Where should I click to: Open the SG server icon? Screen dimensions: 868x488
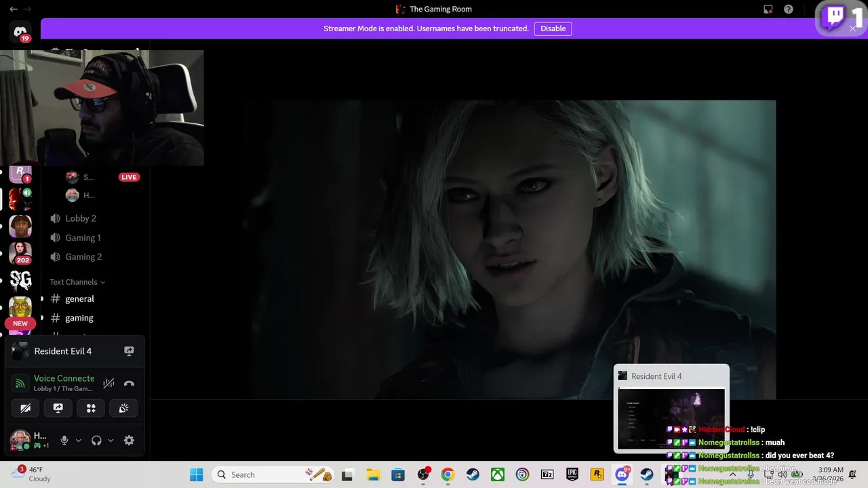point(20,281)
